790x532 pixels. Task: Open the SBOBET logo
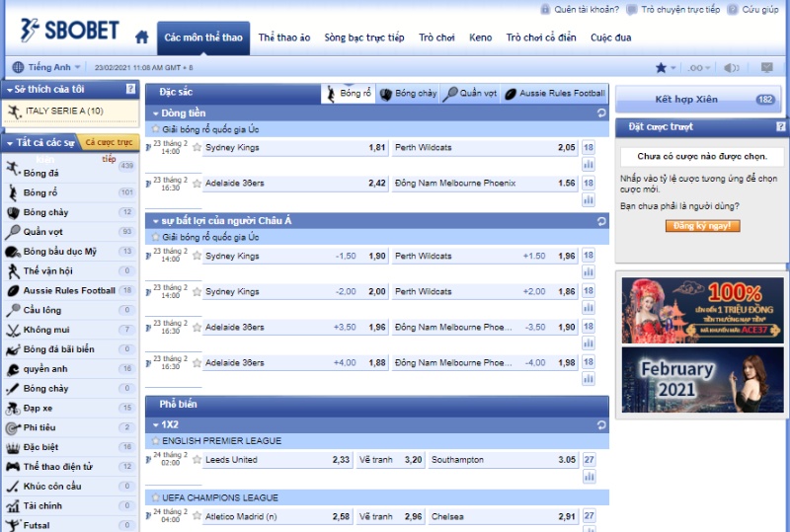(x=69, y=31)
